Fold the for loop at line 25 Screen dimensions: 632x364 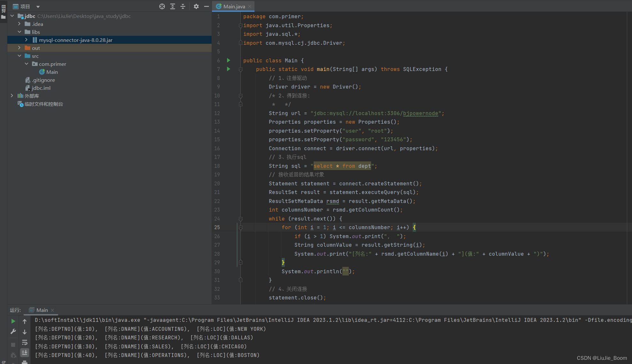(x=240, y=228)
